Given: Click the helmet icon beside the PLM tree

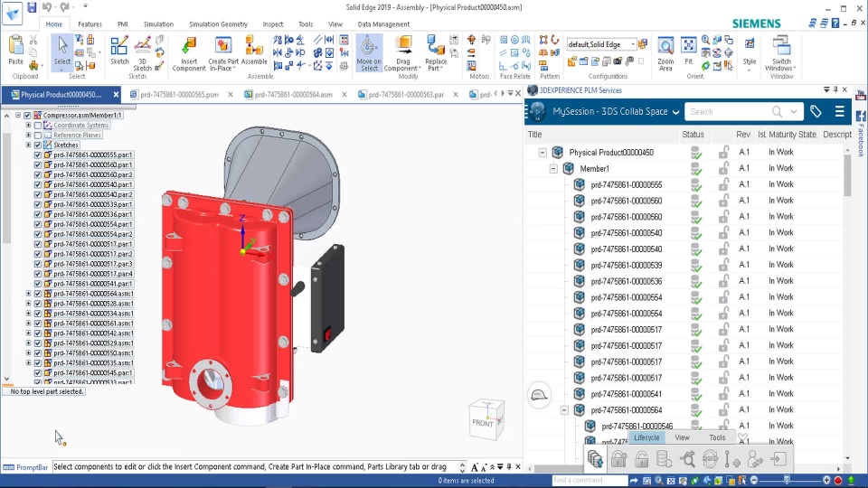Looking at the screenshot, I should click(539, 395).
